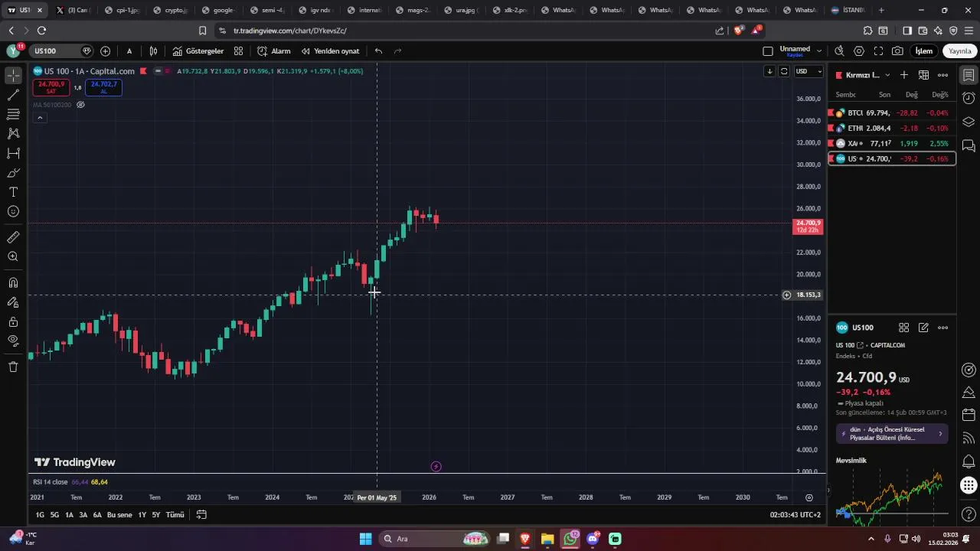Switch to the Tümü time range
Image resolution: width=980 pixels, height=551 pixels.
(175, 515)
